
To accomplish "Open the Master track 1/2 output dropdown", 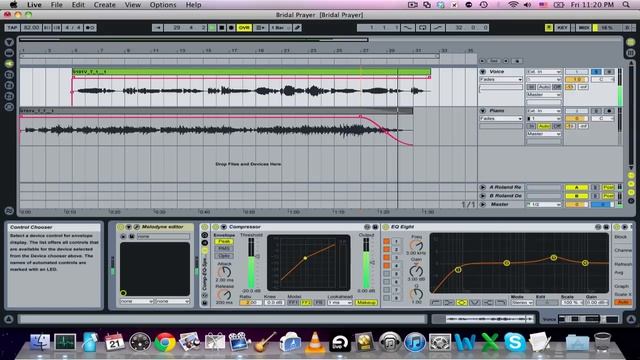I will pyautogui.click(x=544, y=204).
